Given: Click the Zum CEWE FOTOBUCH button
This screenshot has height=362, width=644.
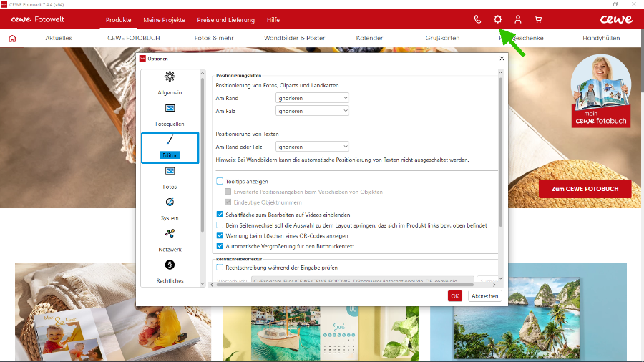Looking at the screenshot, I should pos(585,189).
